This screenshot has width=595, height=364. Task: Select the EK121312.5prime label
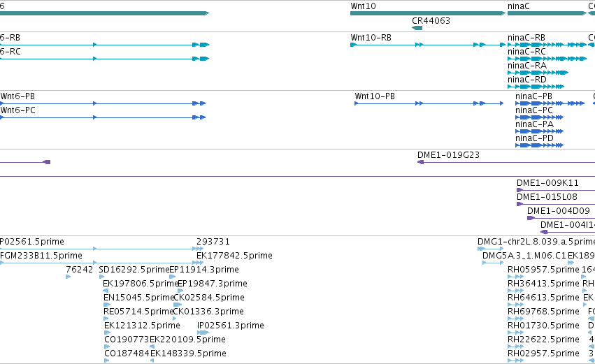142,326
